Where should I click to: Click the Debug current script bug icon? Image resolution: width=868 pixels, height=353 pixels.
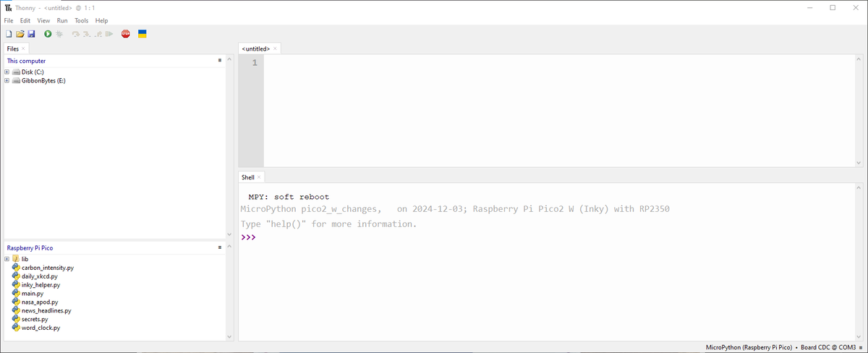[59, 34]
